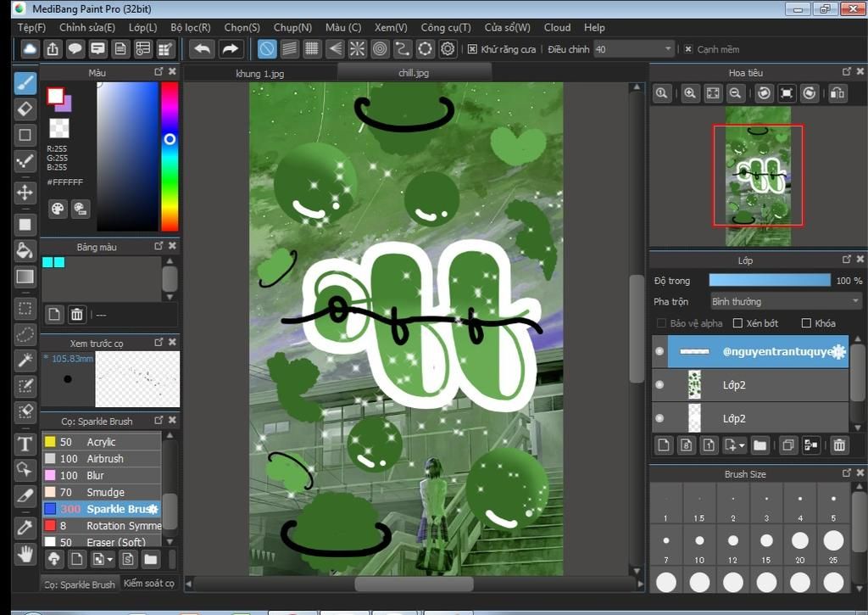Flip the view horizontally in Navigator
868x615 pixels.
coord(837,93)
